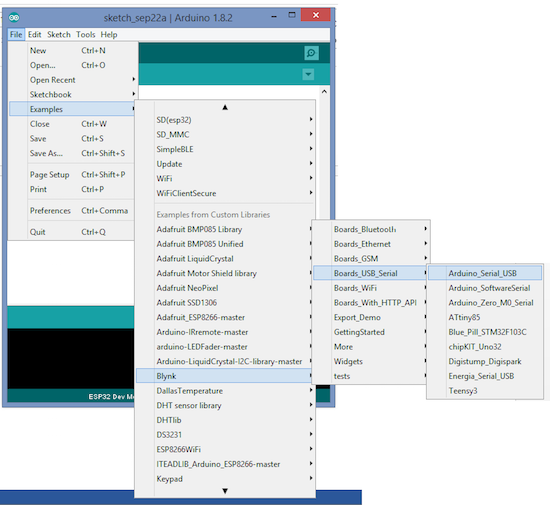Select Adafruit NeoPixel examples
Viewport: 550px width, 505px height.
(x=224, y=288)
